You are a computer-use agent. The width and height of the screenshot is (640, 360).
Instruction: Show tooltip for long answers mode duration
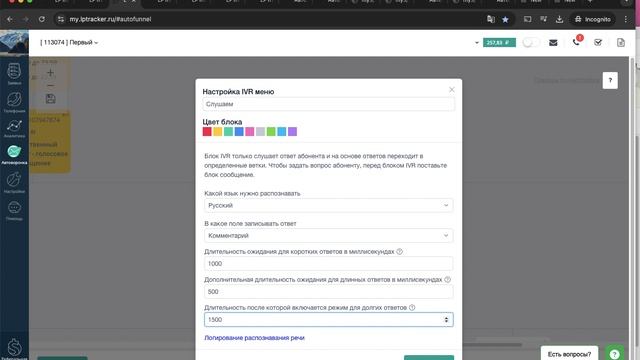click(x=412, y=307)
